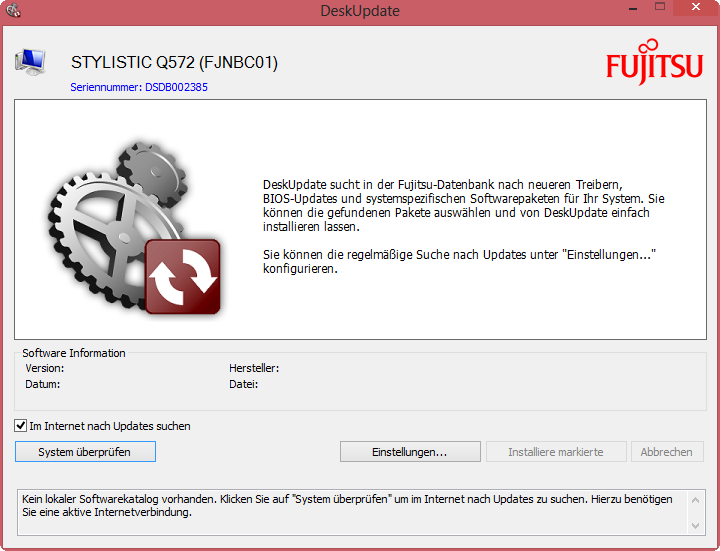Click the 'Datum:' label
This screenshot has height=551, width=720.
pyautogui.click(x=43, y=384)
